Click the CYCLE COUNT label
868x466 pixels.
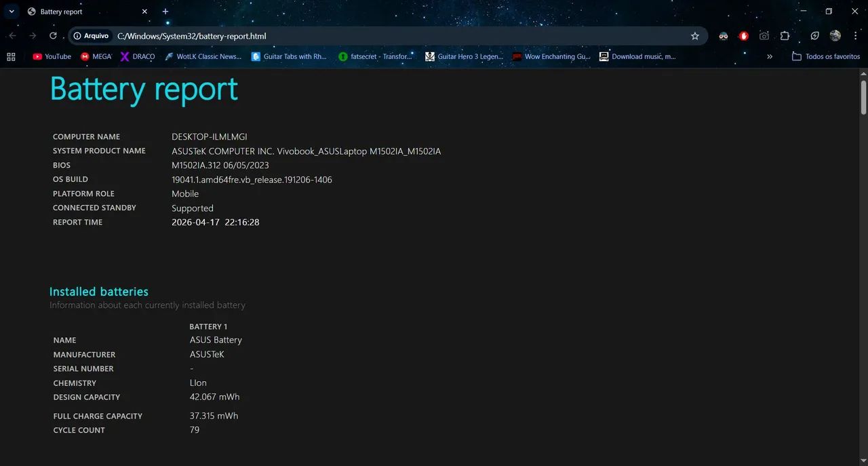(x=79, y=430)
